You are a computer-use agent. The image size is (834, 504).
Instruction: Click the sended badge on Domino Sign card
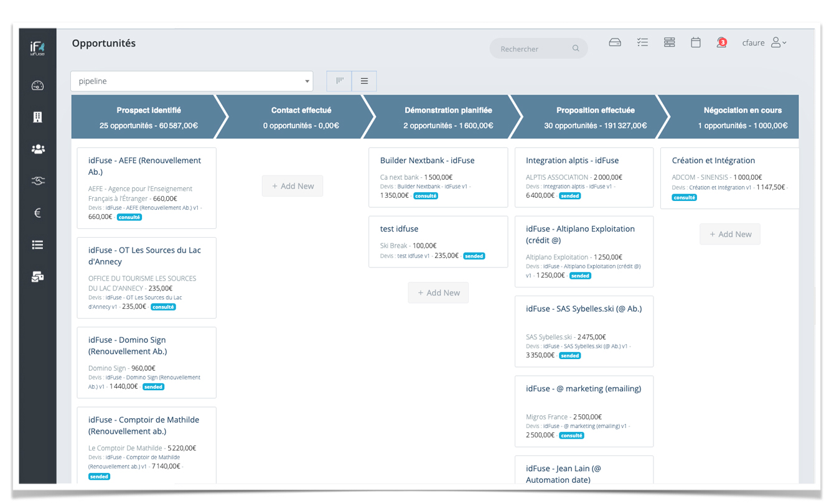[153, 386]
